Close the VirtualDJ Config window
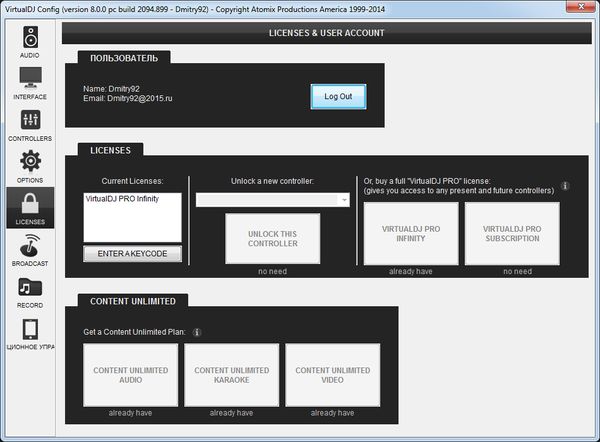 tap(580, 6)
